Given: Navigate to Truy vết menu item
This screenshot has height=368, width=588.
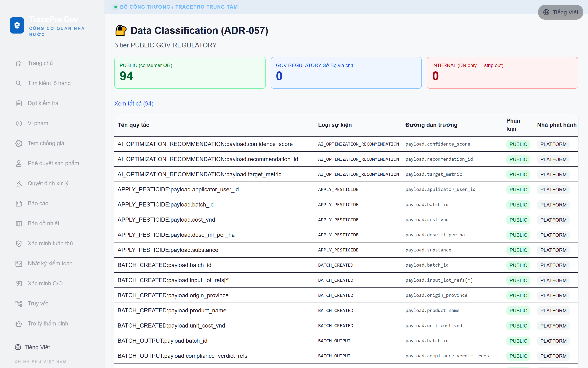Looking at the screenshot, I should coord(52,304).
